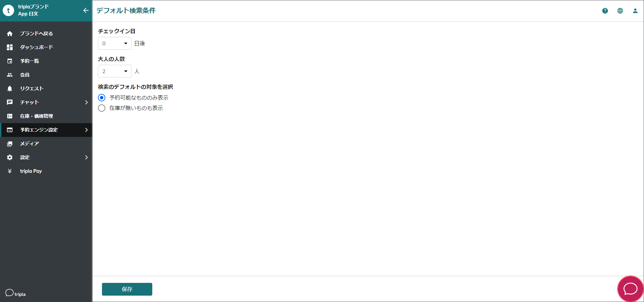This screenshot has height=302, width=644.
Task: Select 在庫が無いものも表示 radio button
Action: pyautogui.click(x=102, y=108)
